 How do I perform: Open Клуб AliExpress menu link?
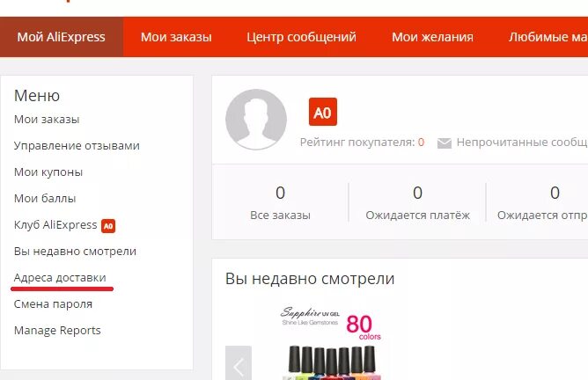pyautogui.click(x=55, y=225)
